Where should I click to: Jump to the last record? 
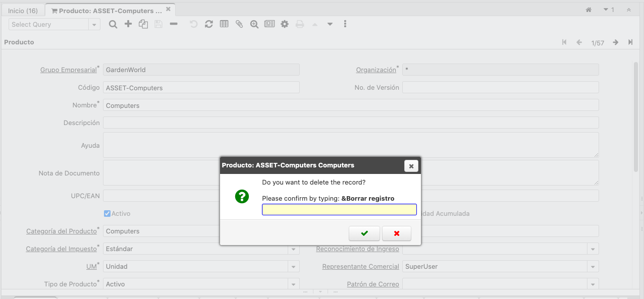point(630,43)
